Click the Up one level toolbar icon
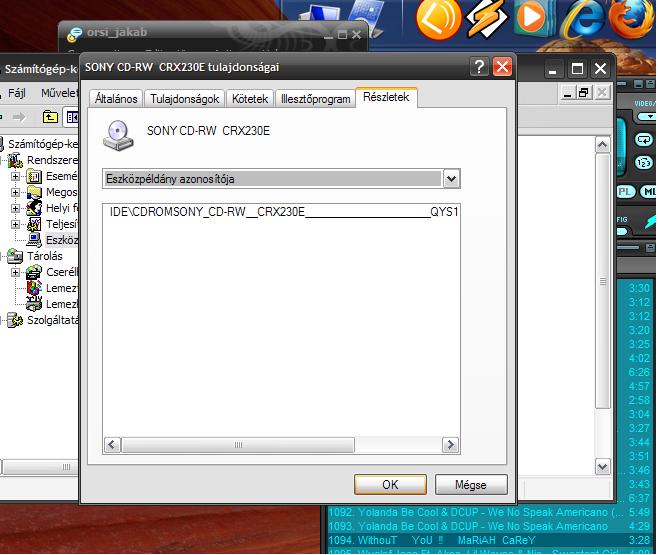Image resolution: width=658 pixels, height=555 pixels. coord(50,117)
